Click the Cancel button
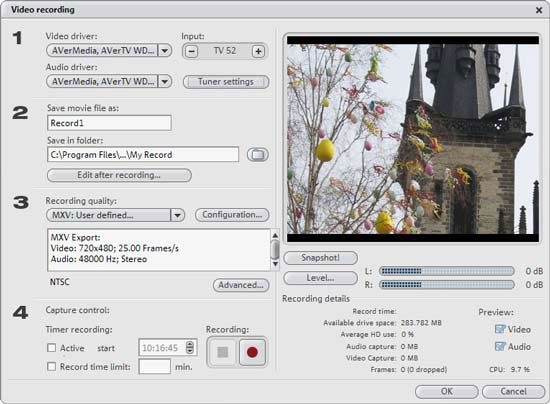The width and height of the screenshot is (550, 404). coord(514,391)
